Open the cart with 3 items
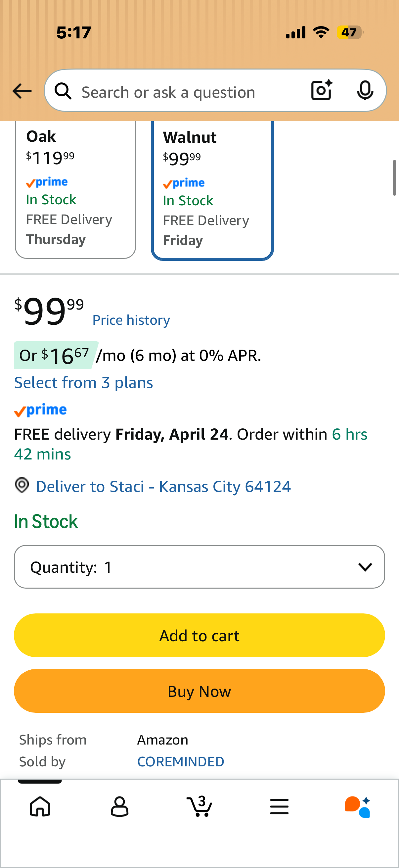The width and height of the screenshot is (399, 868). coord(199,806)
